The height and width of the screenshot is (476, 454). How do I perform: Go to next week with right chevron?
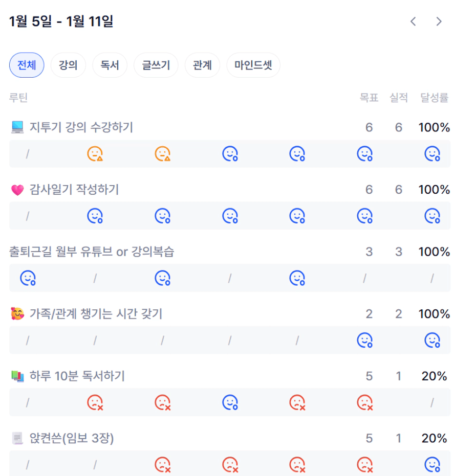(x=439, y=21)
